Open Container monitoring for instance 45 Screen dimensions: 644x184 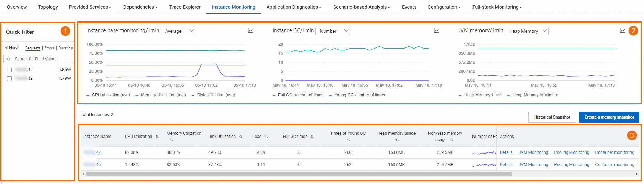(614, 165)
